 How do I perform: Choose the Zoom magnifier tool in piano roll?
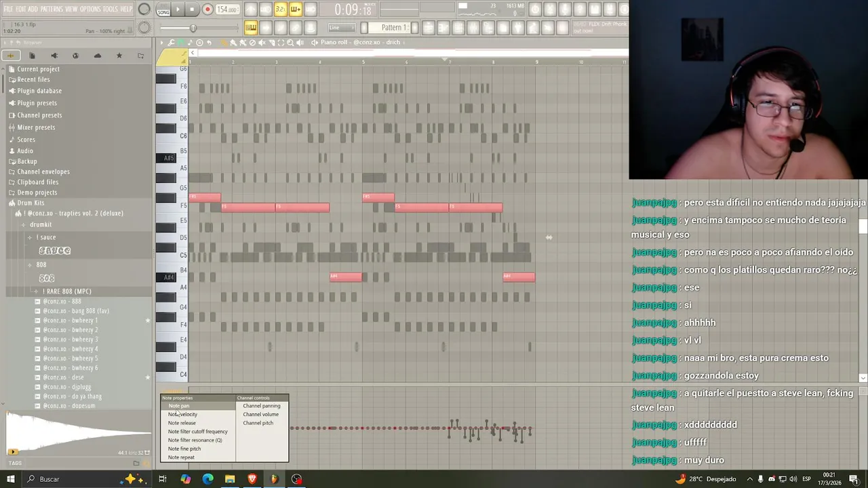(x=290, y=42)
